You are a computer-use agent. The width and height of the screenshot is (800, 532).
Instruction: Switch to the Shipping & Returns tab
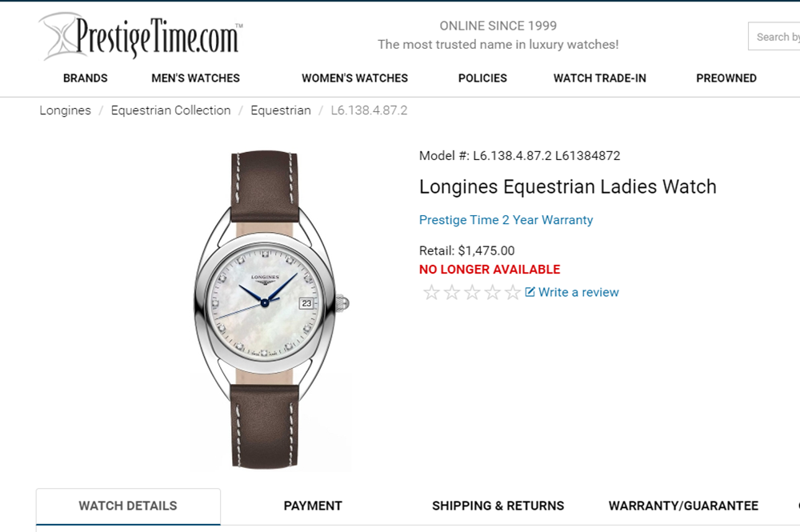click(498, 506)
